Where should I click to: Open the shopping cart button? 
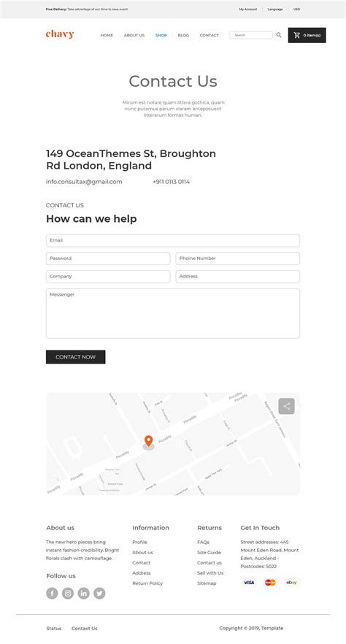307,35
